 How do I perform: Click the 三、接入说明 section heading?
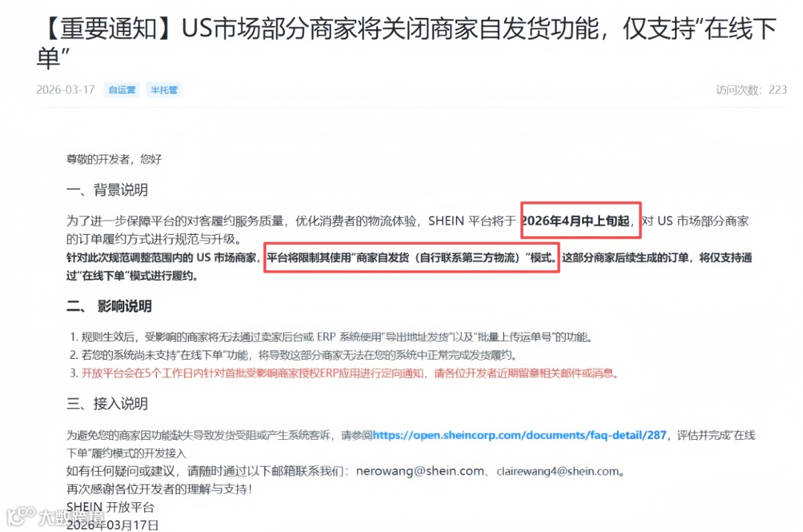(x=107, y=404)
